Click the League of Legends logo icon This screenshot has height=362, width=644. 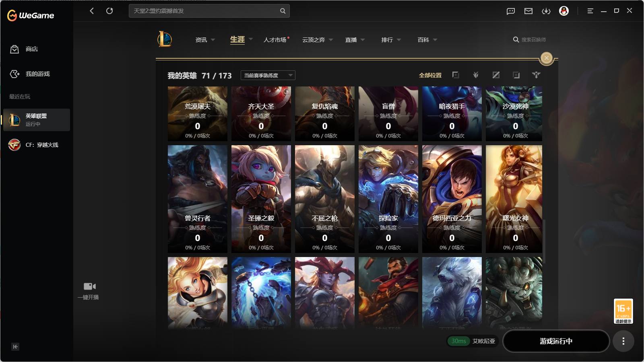(x=165, y=39)
